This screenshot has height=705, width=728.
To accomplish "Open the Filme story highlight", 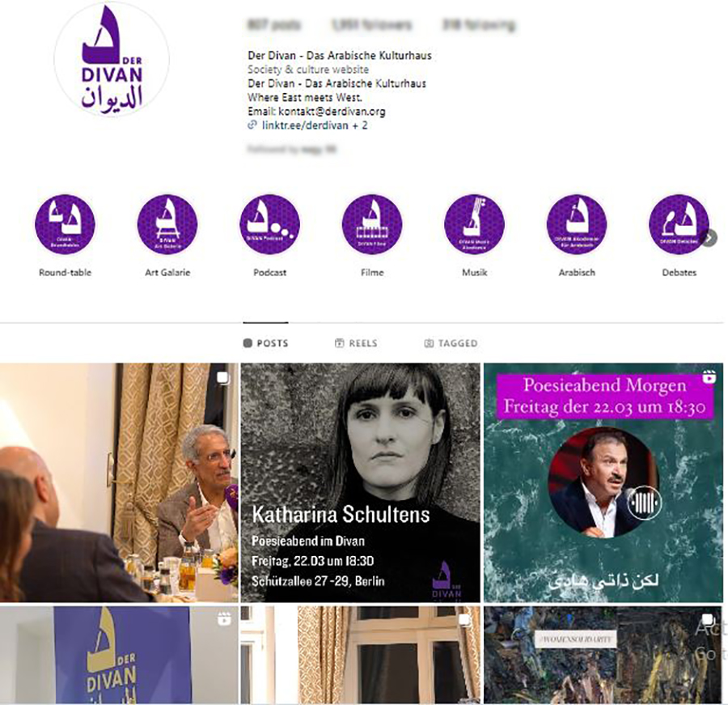I will pos(372,224).
